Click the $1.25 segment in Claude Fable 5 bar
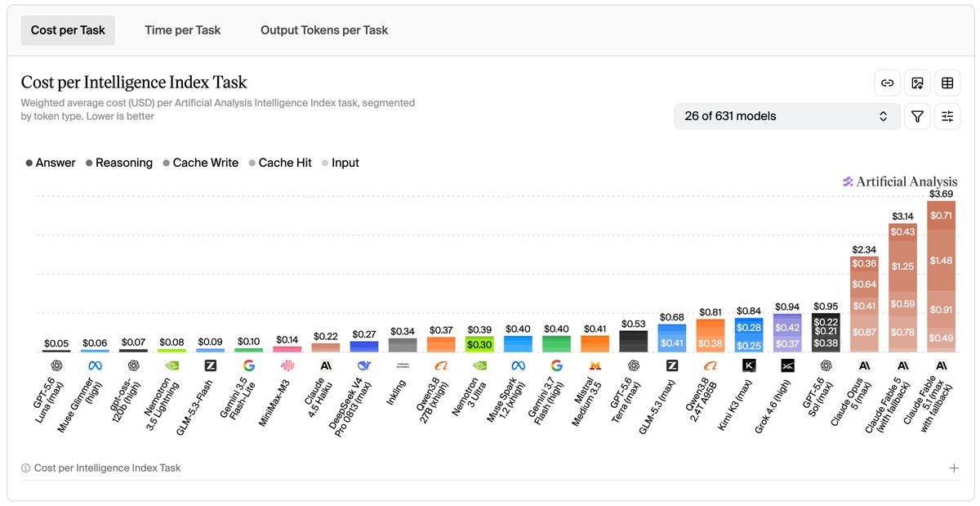980x506 pixels. (x=902, y=266)
